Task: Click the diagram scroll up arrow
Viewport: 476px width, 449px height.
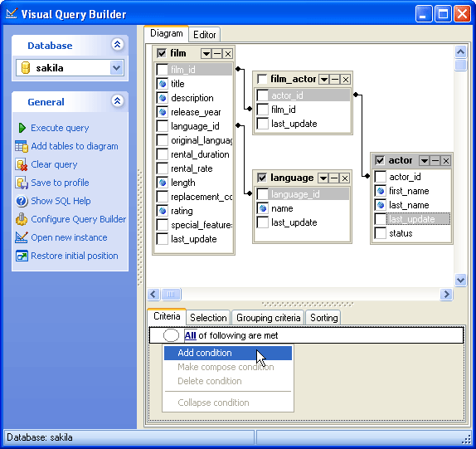Action: click(460, 52)
